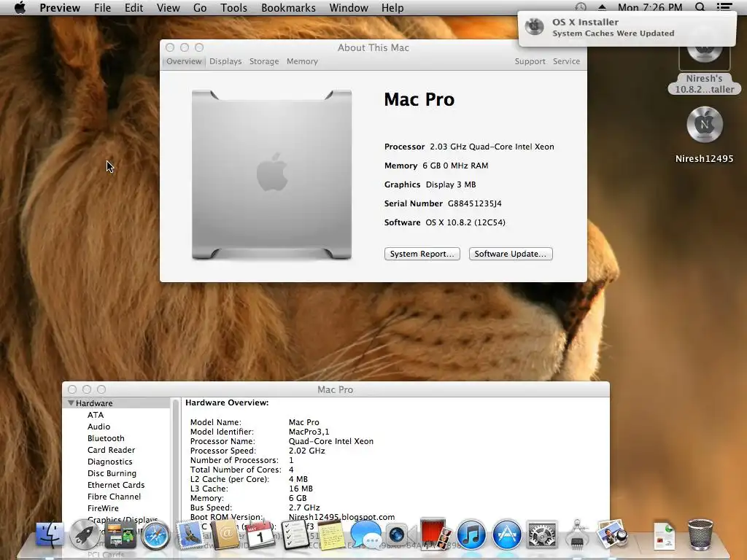Open Mail stamp icon in dock
Image resolution: width=747 pixels, height=560 pixels.
click(x=190, y=534)
